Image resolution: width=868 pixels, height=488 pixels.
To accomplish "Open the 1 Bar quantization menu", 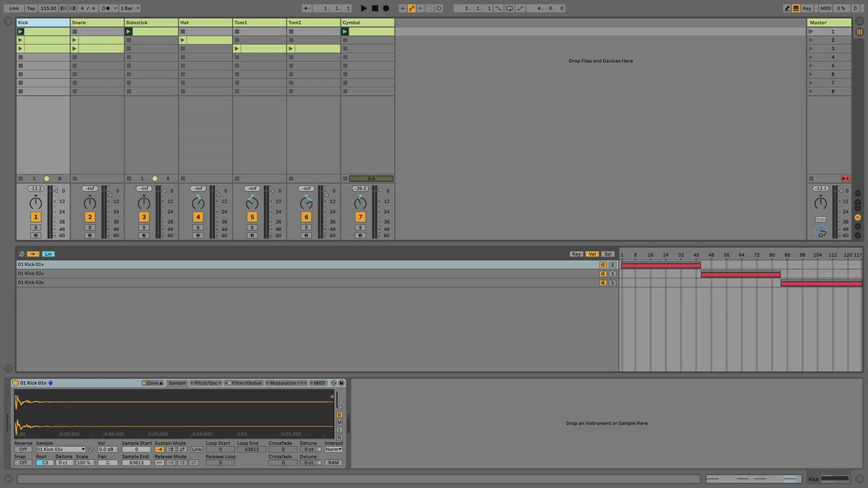I will click(131, 8).
